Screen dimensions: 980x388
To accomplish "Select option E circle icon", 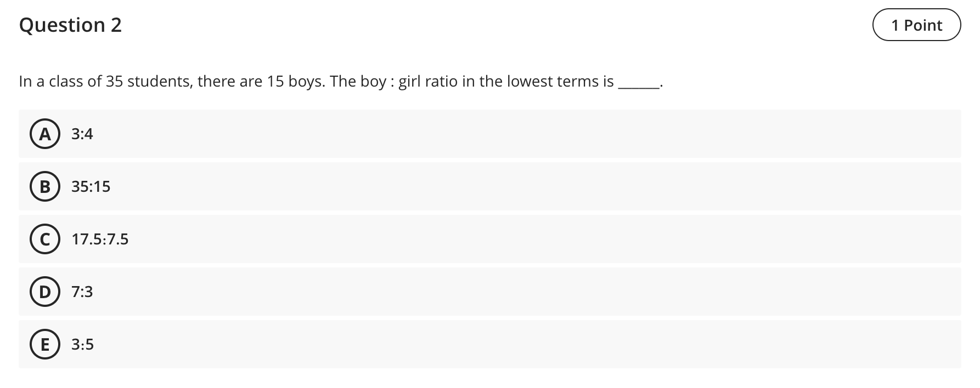I will point(45,345).
